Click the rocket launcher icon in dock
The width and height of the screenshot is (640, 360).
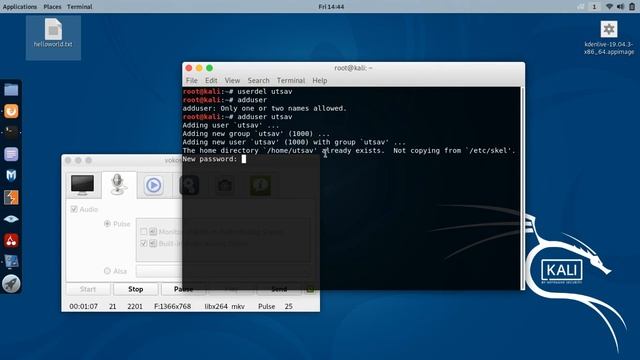(x=11, y=283)
